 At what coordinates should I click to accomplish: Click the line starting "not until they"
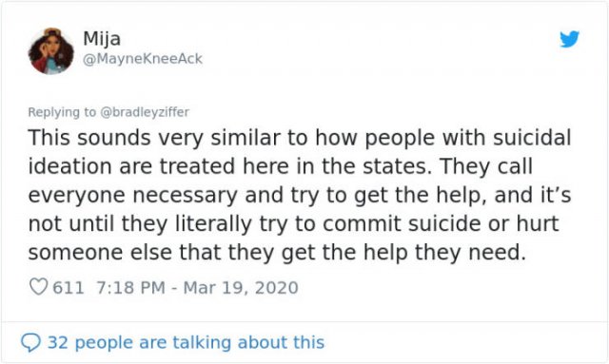click(x=293, y=224)
